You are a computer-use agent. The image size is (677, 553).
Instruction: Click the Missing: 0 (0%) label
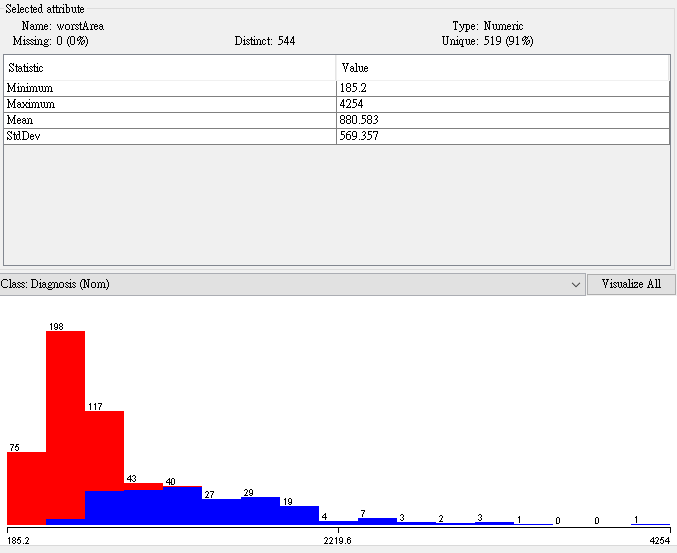pyautogui.click(x=51, y=41)
